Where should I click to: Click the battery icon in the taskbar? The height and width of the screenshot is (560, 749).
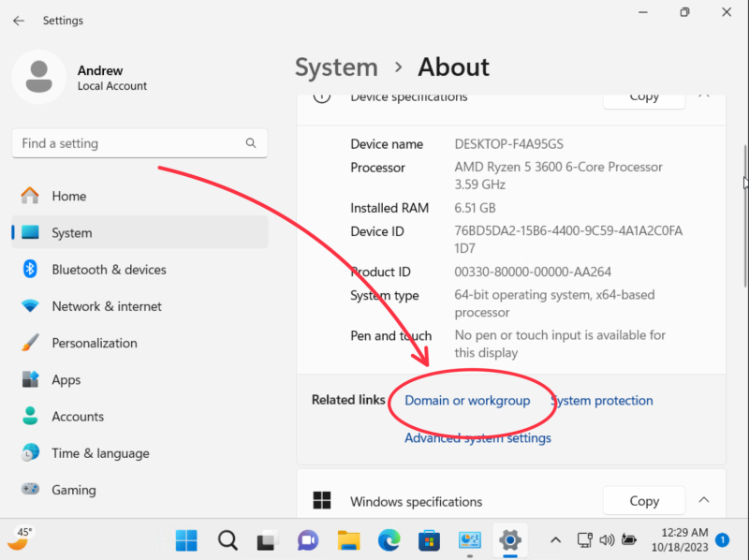(628, 540)
